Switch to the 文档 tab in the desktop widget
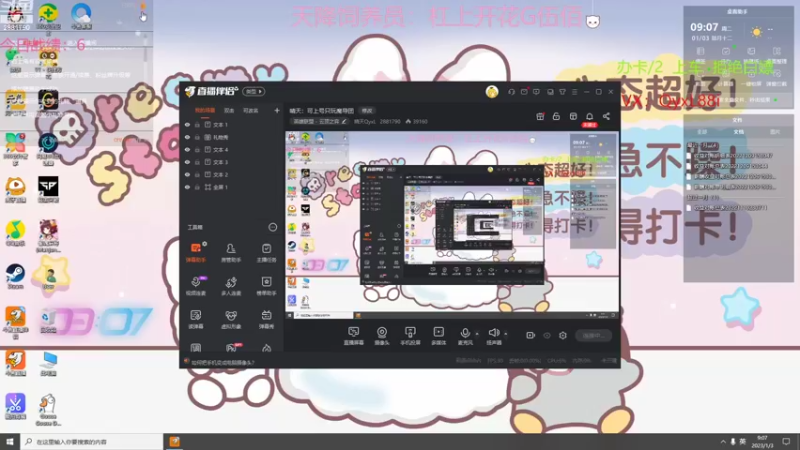 pyautogui.click(x=738, y=132)
